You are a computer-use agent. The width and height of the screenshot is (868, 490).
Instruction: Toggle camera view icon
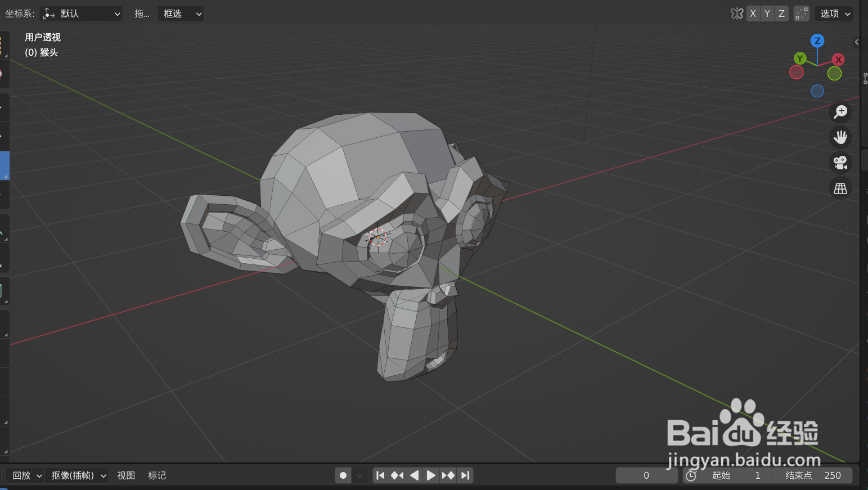pyautogui.click(x=840, y=163)
